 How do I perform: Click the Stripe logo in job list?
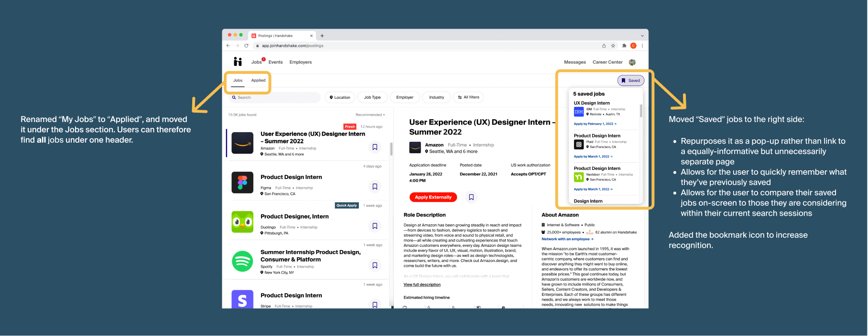(242, 299)
